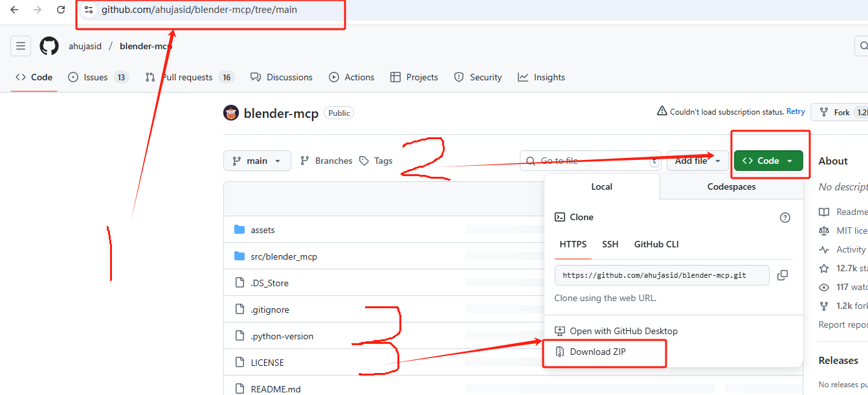Click the search icon in top-right header
The height and width of the screenshot is (395, 868).
pyautogui.click(x=863, y=46)
